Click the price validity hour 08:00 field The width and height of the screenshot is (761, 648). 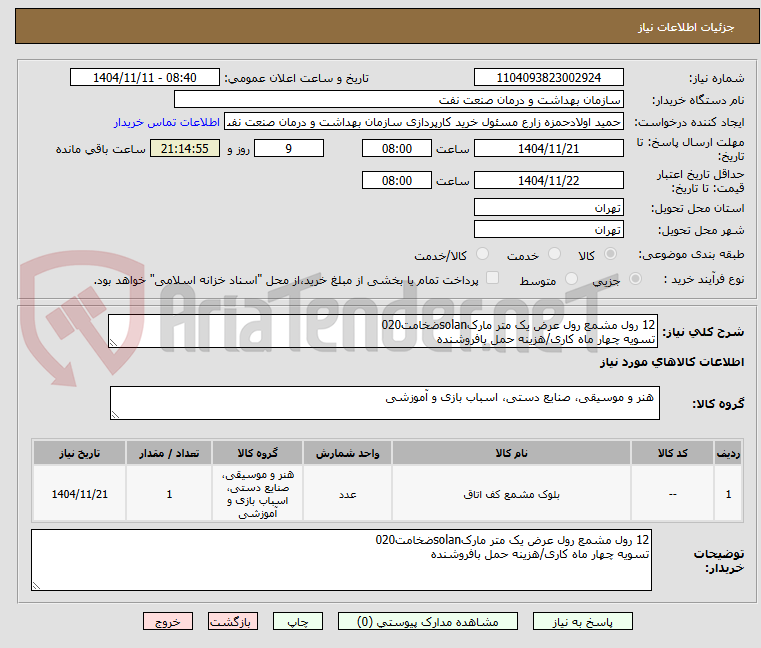tap(397, 181)
